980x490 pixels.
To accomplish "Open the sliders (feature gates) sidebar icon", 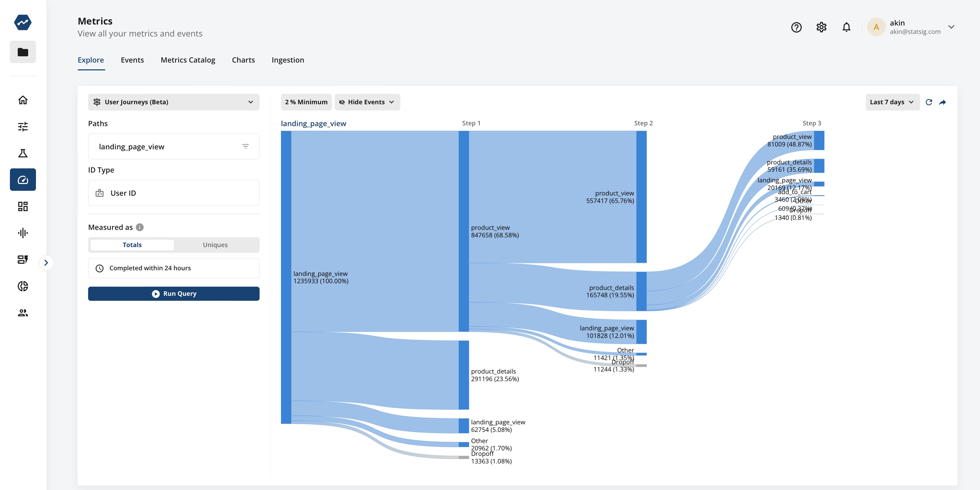I will [23, 126].
